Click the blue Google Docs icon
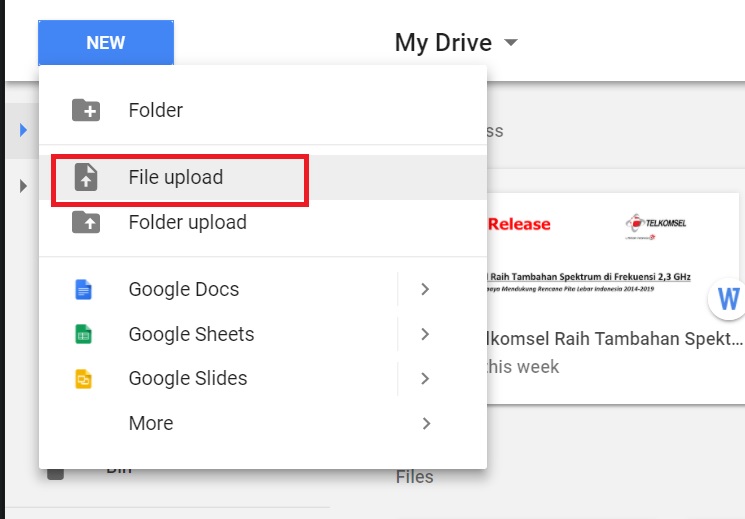The height and width of the screenshot is (519, 745). click(84, 289)
